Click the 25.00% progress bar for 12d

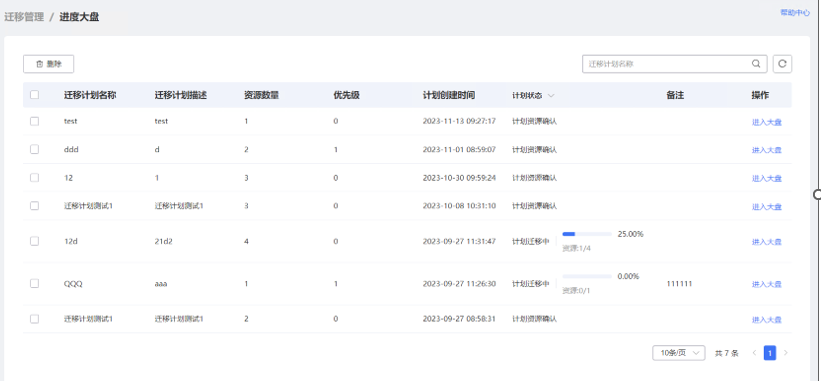[587, 234]
